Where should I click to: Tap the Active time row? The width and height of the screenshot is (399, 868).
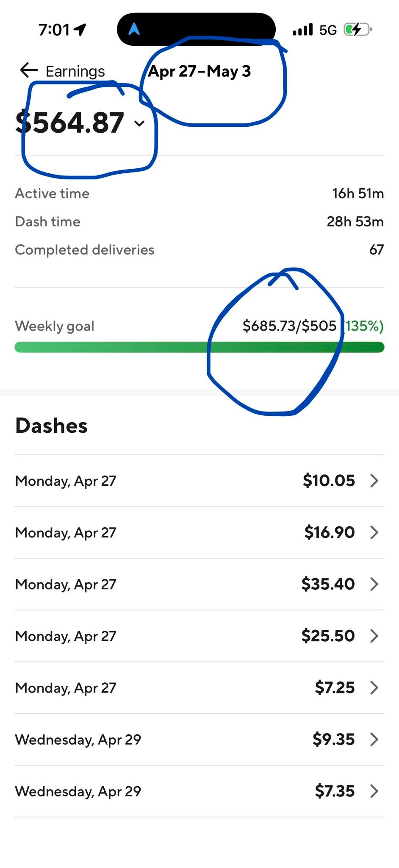pos(199,193)
